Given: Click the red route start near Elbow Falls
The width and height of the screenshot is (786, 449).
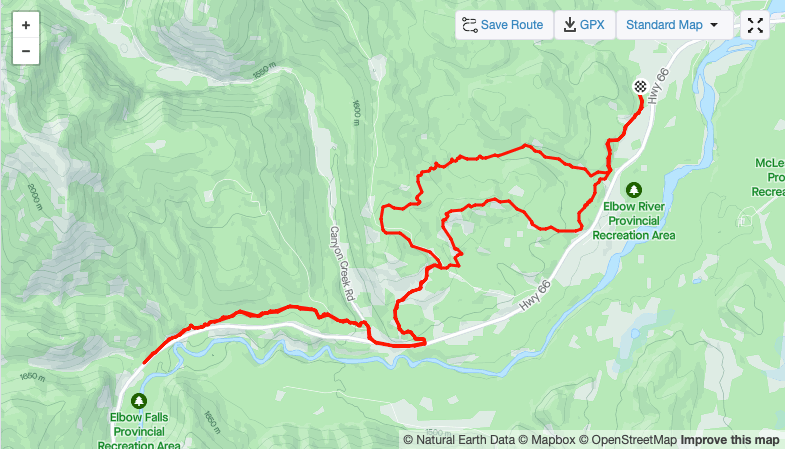Looking at the screenshot, I should [145, 362].
